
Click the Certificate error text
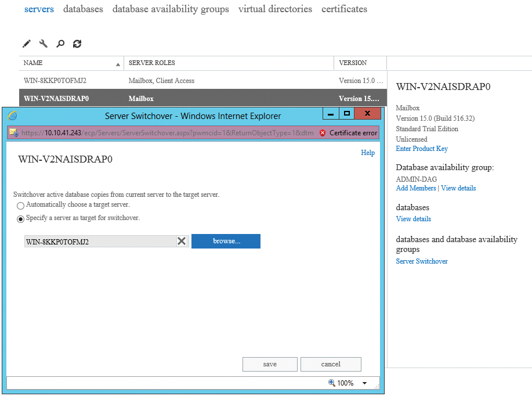353,133
